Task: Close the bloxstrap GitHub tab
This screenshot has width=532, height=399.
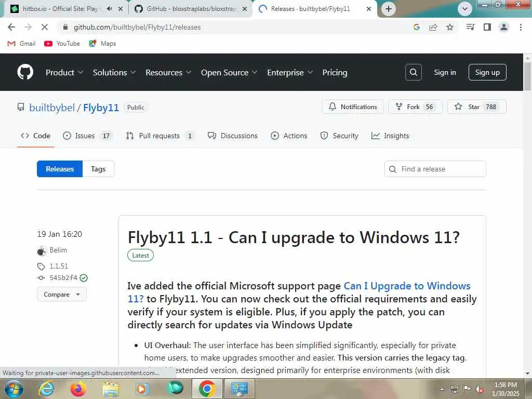Action: 244,9
